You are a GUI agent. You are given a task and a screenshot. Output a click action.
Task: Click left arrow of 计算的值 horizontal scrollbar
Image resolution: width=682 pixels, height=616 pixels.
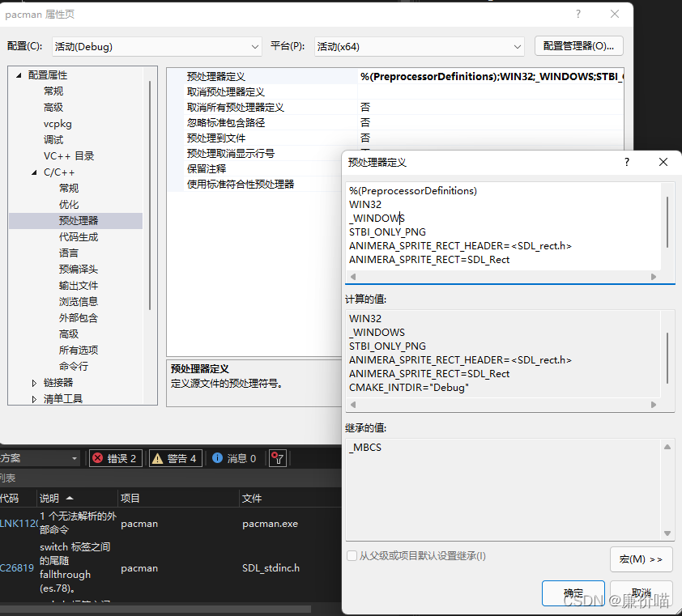coord(353,405)
